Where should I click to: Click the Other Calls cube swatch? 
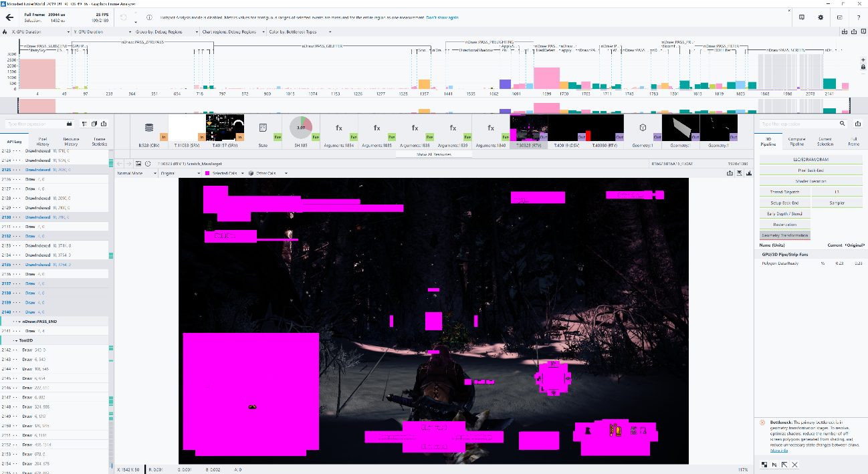click(x=251, y=173)
